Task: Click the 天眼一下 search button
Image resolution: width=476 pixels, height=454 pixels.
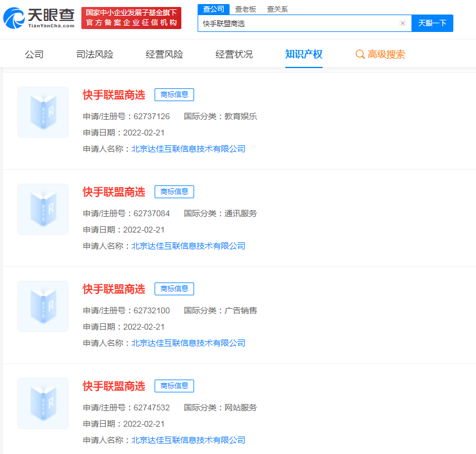Action: point(432,23)
